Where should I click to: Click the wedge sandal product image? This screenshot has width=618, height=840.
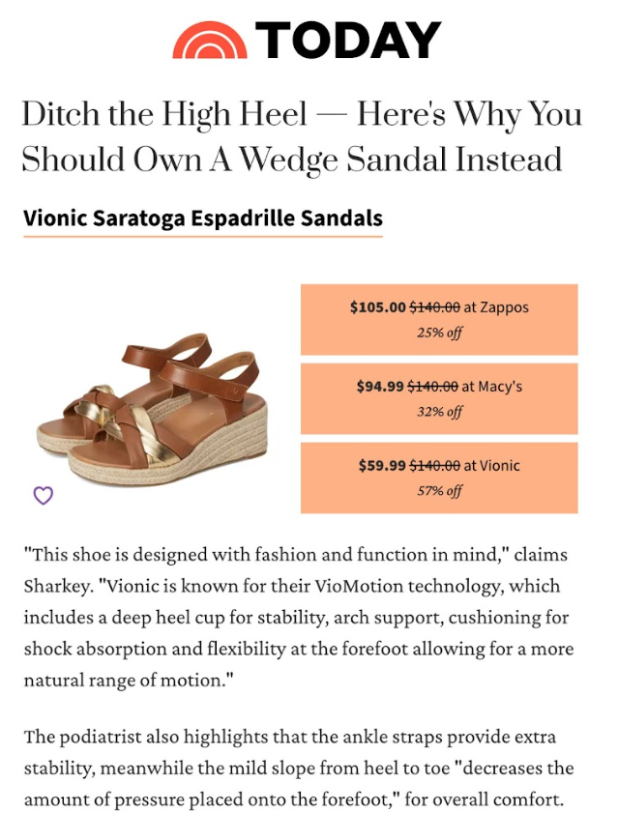coord(154,397)
